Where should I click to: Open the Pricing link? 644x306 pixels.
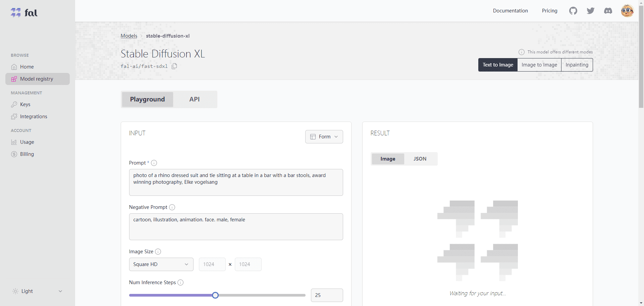click(549, 11)
